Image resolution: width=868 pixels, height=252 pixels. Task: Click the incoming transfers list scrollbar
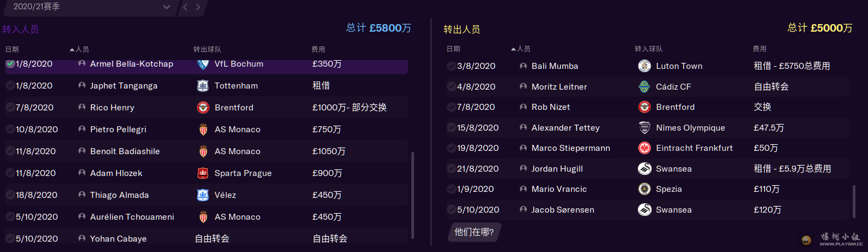pos(412,195)
